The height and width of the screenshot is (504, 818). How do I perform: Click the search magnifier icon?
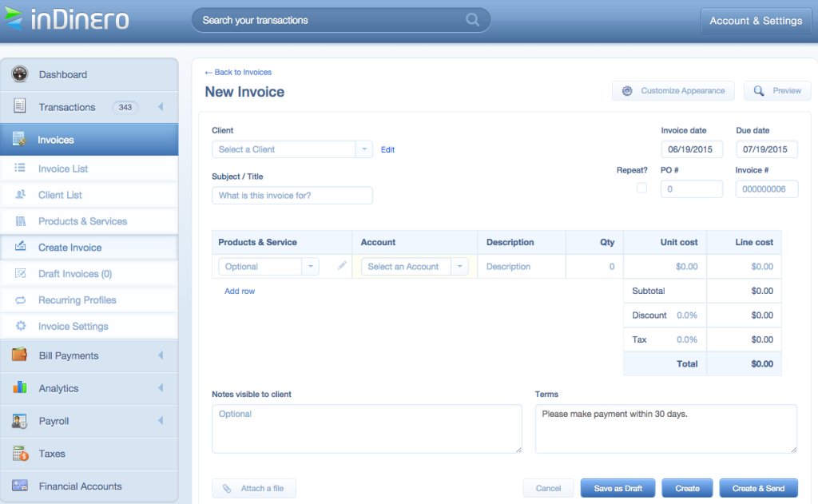pyautogui.click(x=473, y=20)
